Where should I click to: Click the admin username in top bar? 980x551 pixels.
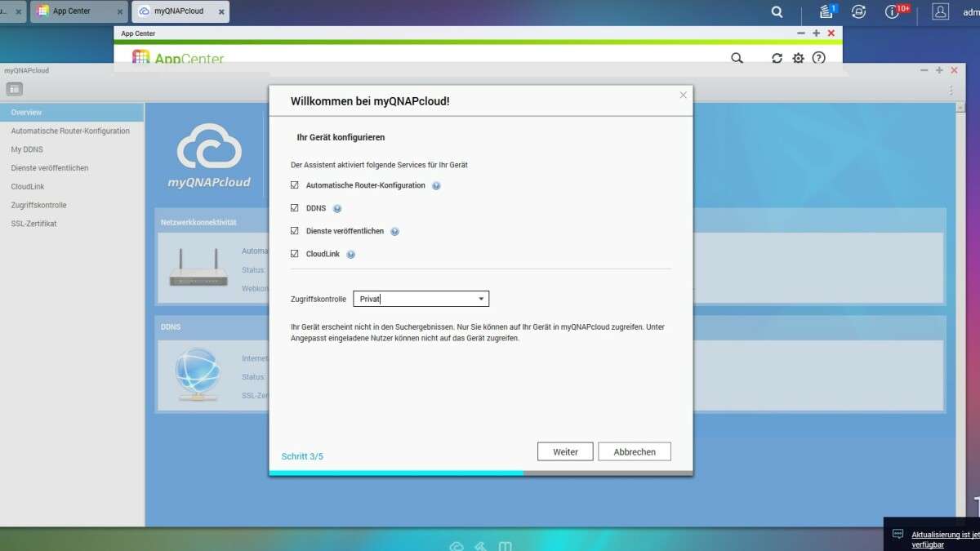pyautogui.click(x=969, y=12)
